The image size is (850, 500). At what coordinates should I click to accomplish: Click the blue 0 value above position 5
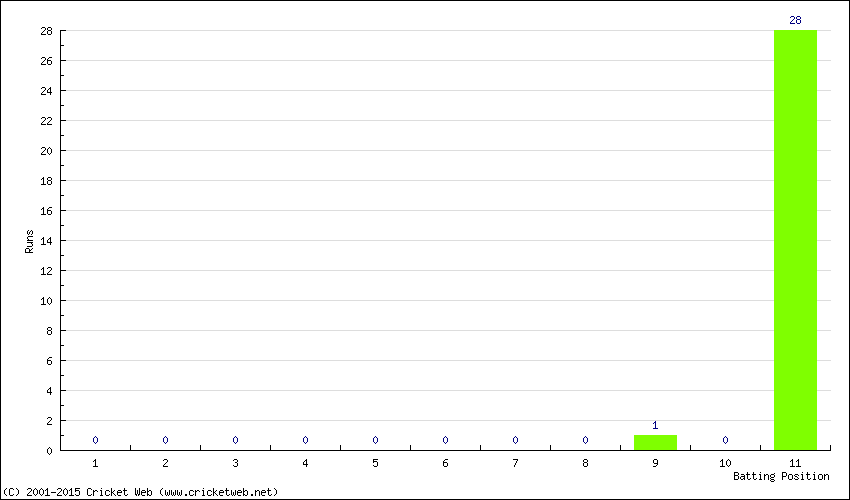pos(375,440)
